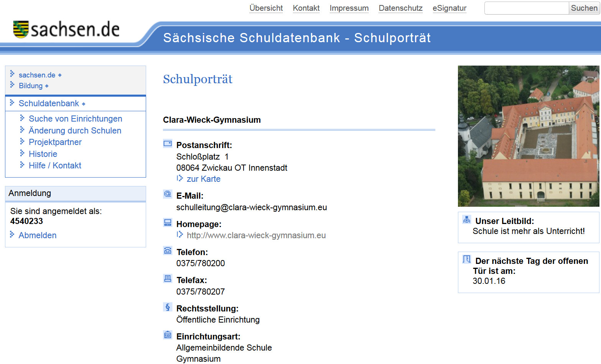This screenshot has width=601, height=364.
Task: Click the monitor icon beside Homepage
Action: click(168, 222)
